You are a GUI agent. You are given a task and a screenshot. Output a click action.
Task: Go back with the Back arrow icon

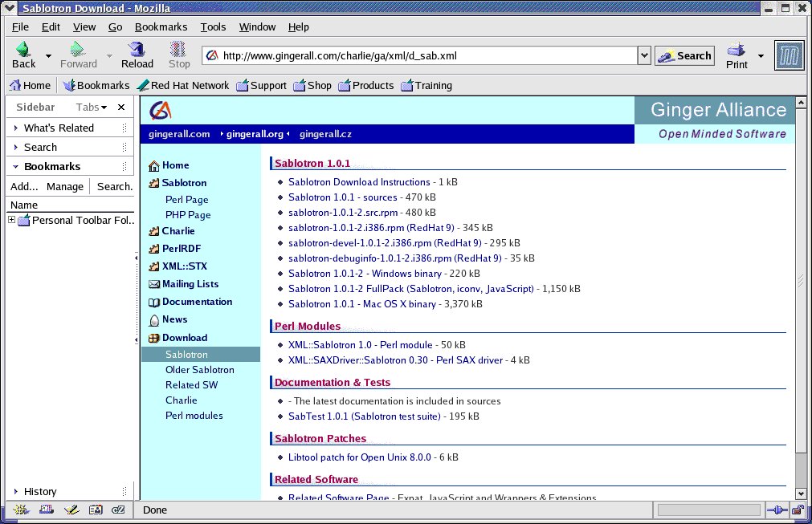click(x=23, y=49)
